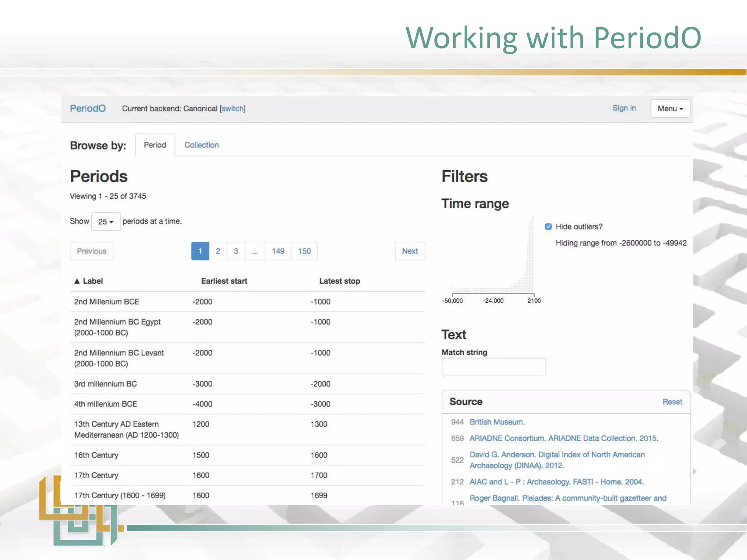Select the 3rd millennium BC row

click(x=247, y=384)
